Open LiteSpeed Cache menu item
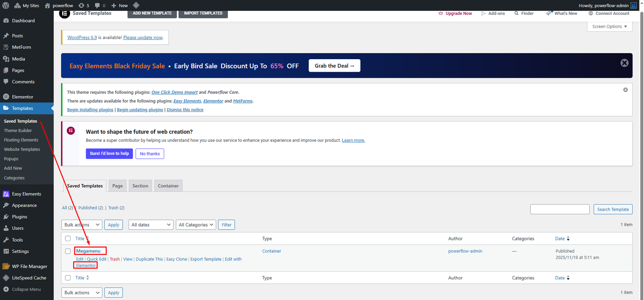Image resolution: width=644 pixels, height=300 pixels. pos(29,278)
